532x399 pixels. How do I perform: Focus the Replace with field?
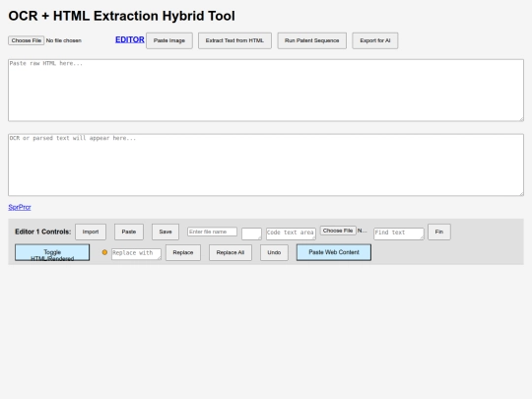click(136, 254)
